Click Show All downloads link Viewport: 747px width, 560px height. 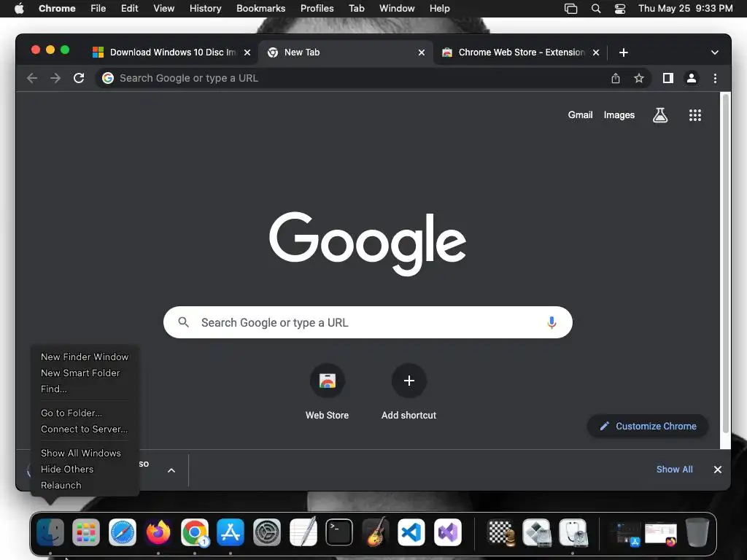(675, 470)
